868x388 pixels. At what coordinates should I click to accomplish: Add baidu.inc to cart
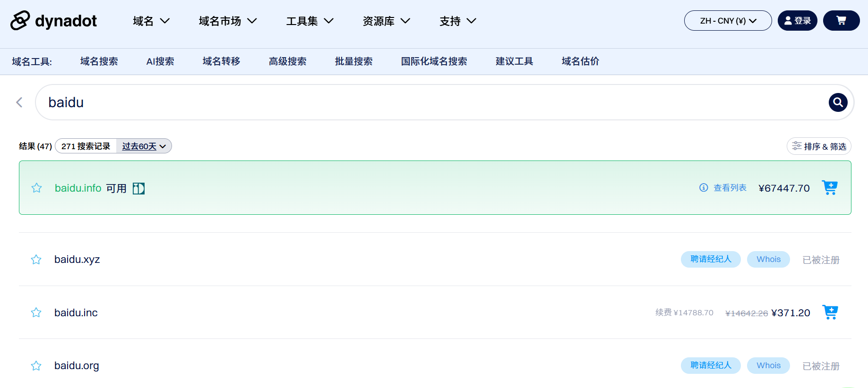click(x=830, y=312)
